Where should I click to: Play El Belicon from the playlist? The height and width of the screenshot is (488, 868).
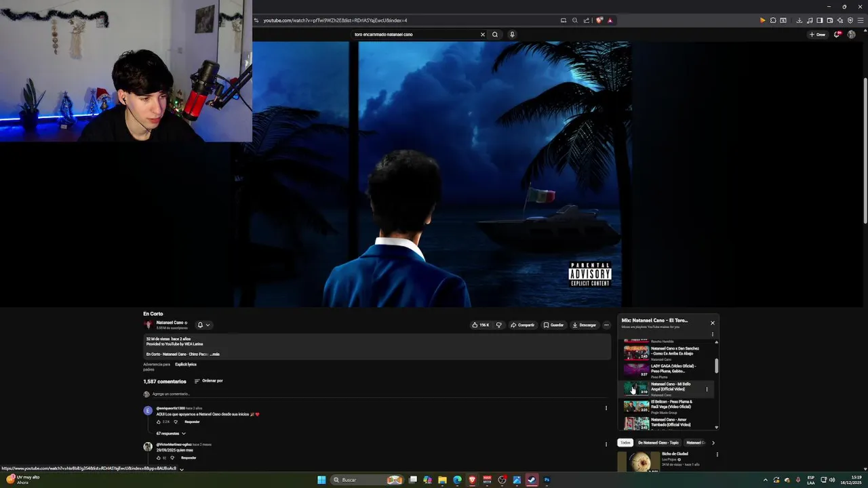click(665, 406)
